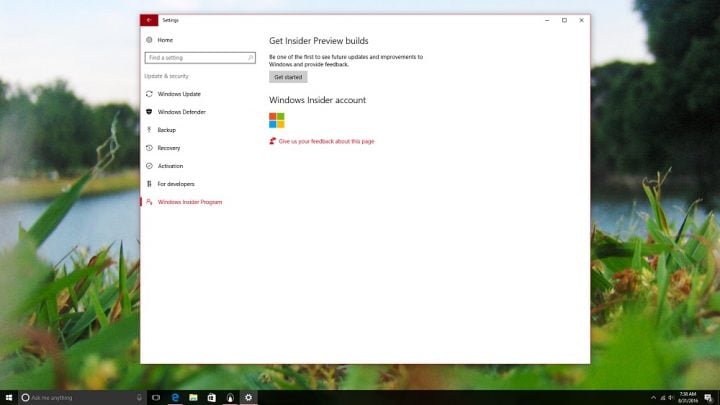Viewport: 720px width, 405px height.
Task: Open the network tray icon
Action: click(663, 398)
